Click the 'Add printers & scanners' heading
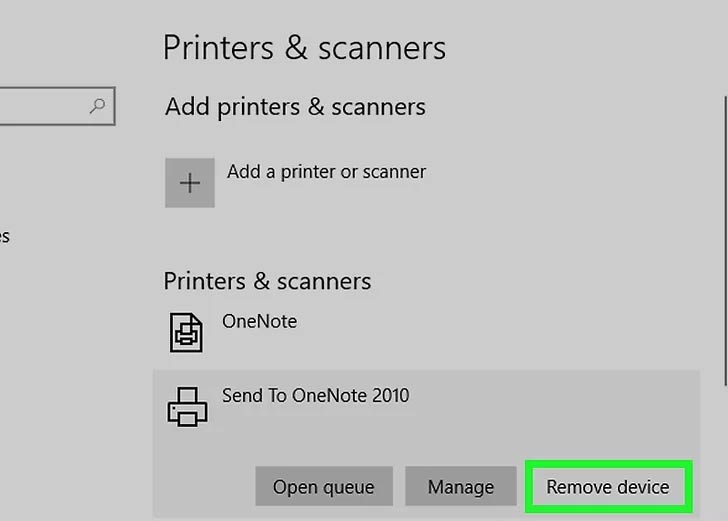728x521 pixels. tap(295, 107)
